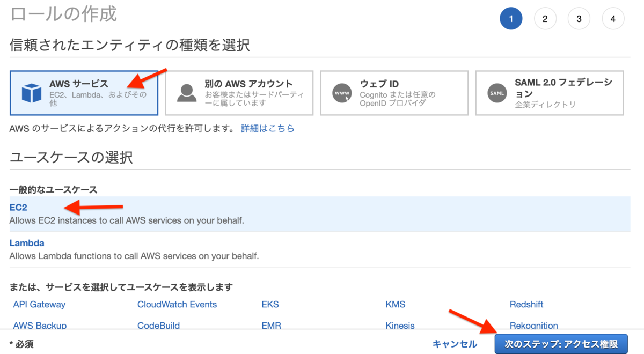The width and height of the screenshot is (644, 354).
Task: Click the SAML 2.0 badge icon
Action: (497, 93)
